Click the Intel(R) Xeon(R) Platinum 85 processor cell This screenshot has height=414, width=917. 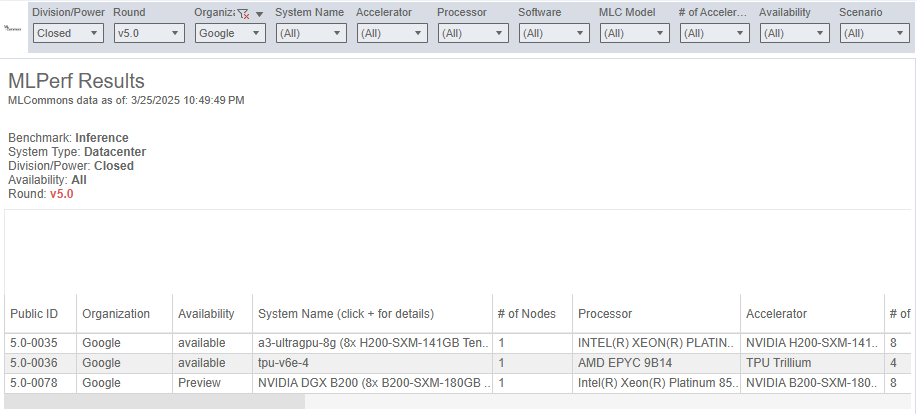(656, 383)
